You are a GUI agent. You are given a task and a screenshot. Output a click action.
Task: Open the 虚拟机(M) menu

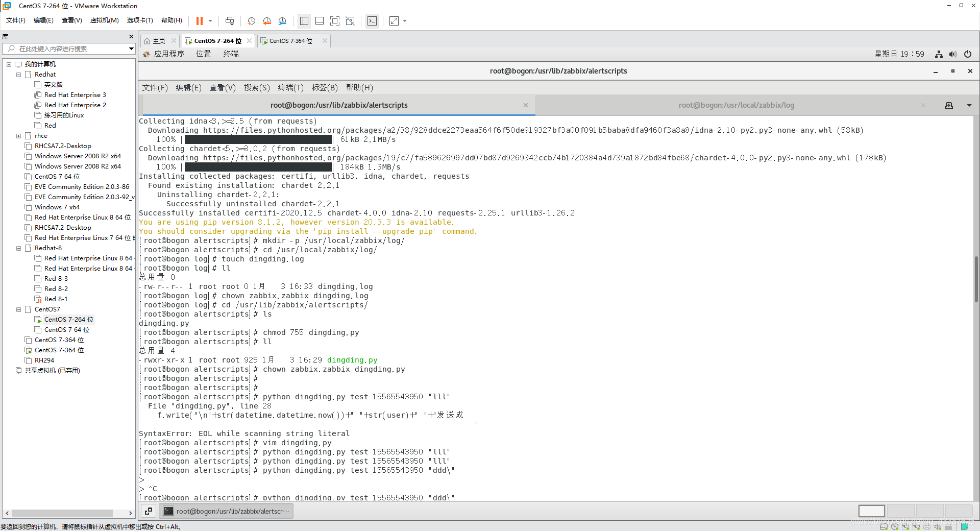[x=104, y=20]
